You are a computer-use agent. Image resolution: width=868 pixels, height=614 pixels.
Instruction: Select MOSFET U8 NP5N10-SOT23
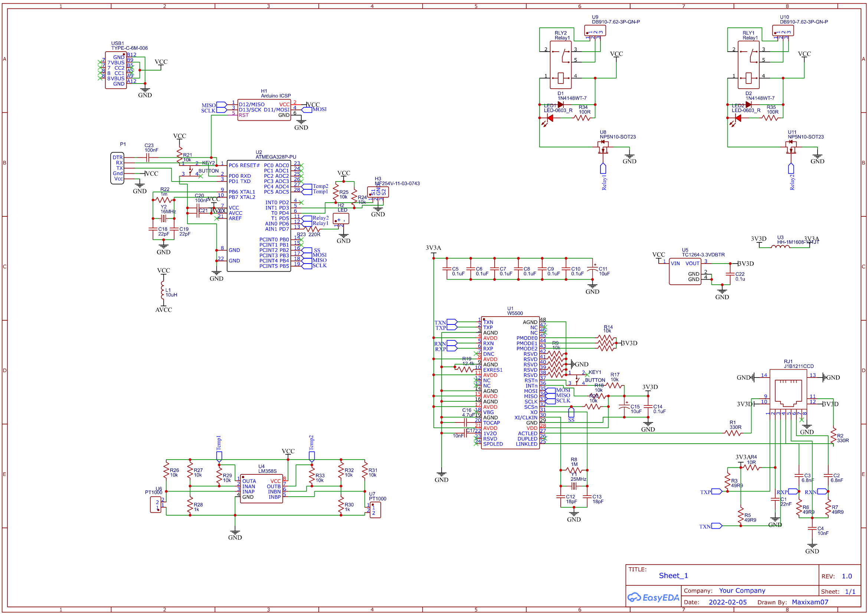603,147
